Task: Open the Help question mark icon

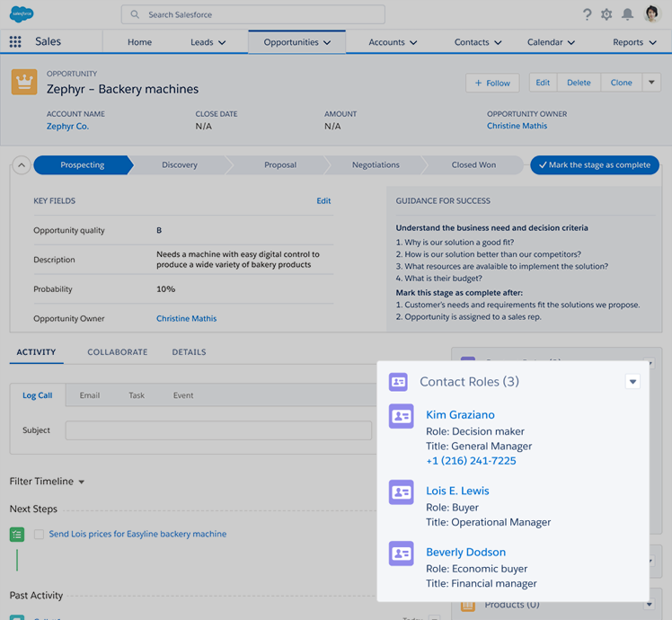Action: 588,14
